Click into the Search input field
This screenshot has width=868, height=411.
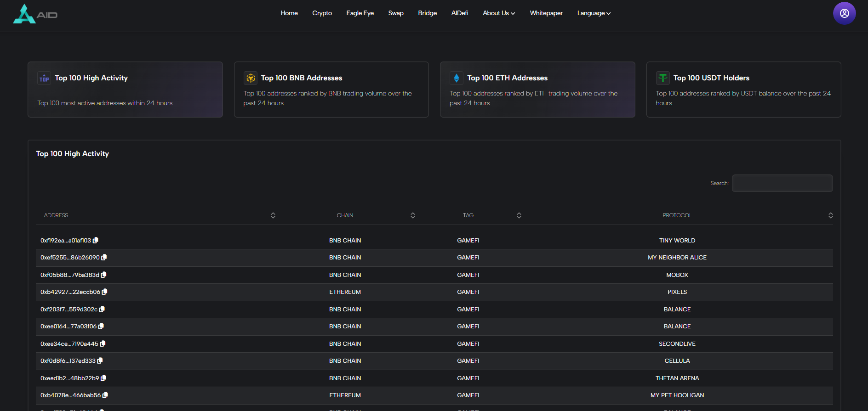click(x=782, y=183)
